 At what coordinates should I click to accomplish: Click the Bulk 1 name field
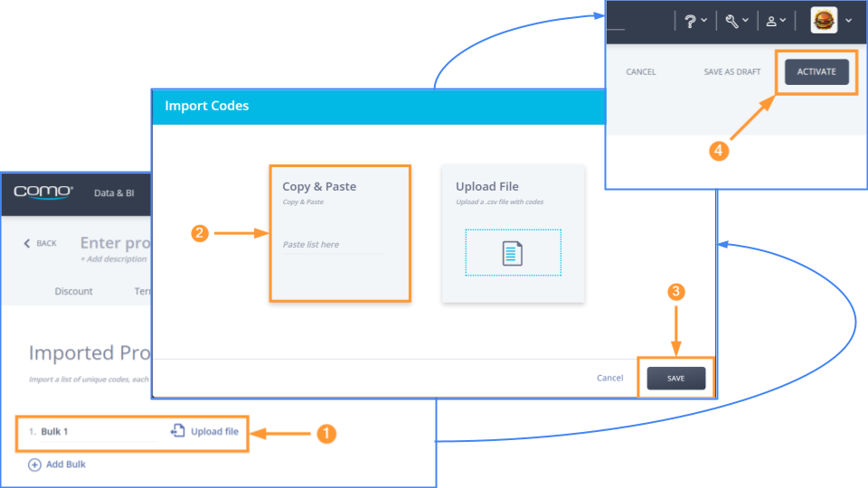[99, 432]
